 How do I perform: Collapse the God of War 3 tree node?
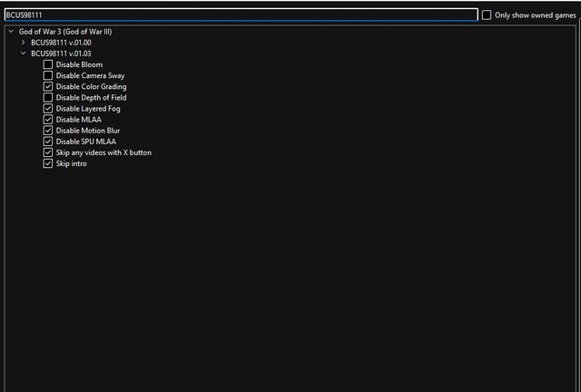pyautogui.click(x=11, y=32)
